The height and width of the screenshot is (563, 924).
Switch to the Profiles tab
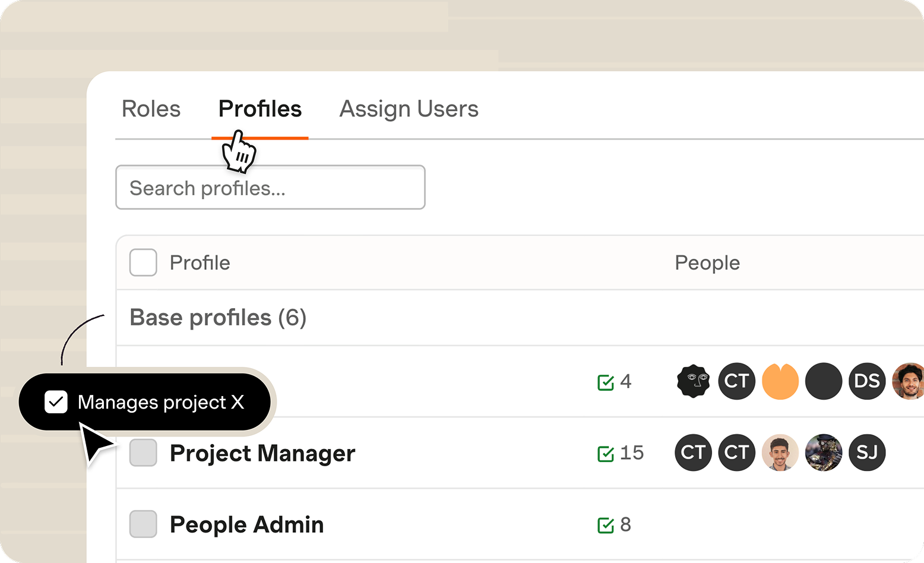(x=260, y=109)
